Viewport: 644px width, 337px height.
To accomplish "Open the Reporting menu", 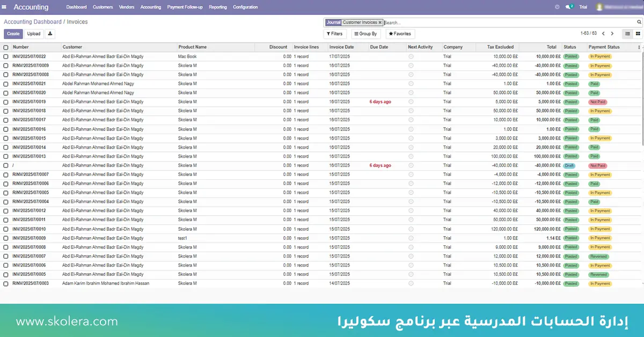I will tap(217, 7).
